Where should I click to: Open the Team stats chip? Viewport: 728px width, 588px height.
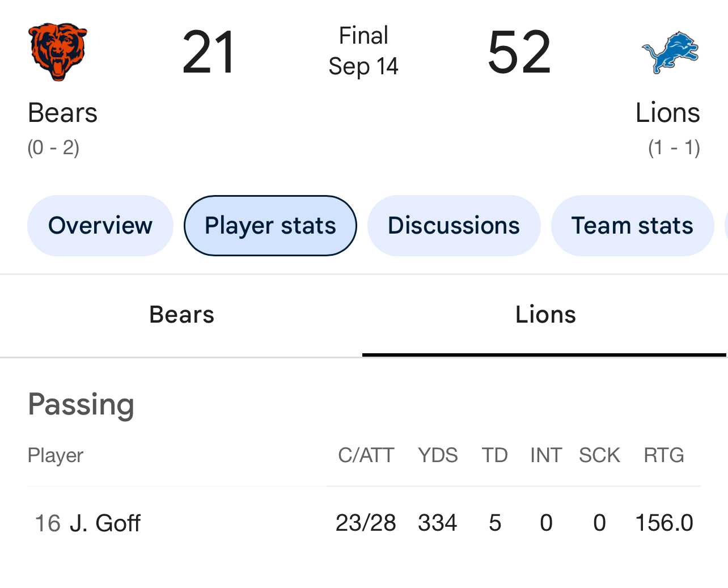tap(632, 226)
